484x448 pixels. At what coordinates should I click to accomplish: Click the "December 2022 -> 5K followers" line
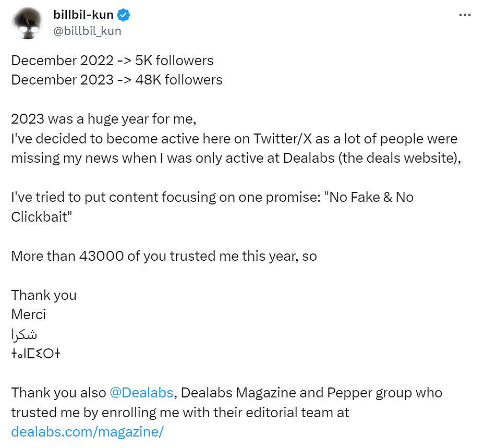[x=112, y=60]
